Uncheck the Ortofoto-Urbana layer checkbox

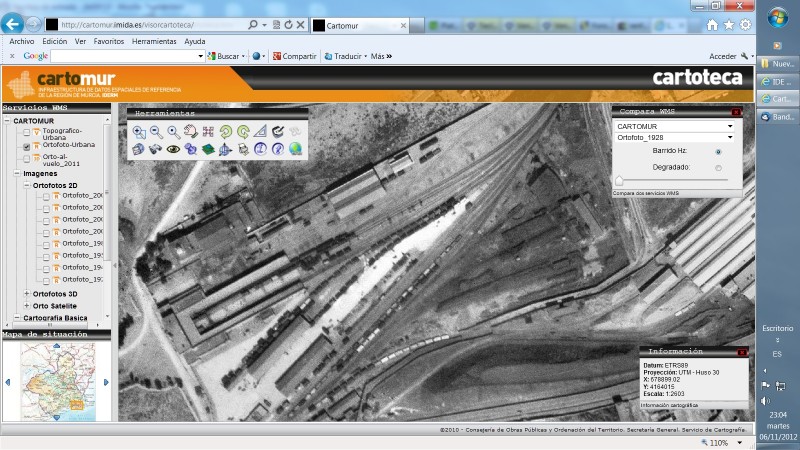click(x=27, y=146)
